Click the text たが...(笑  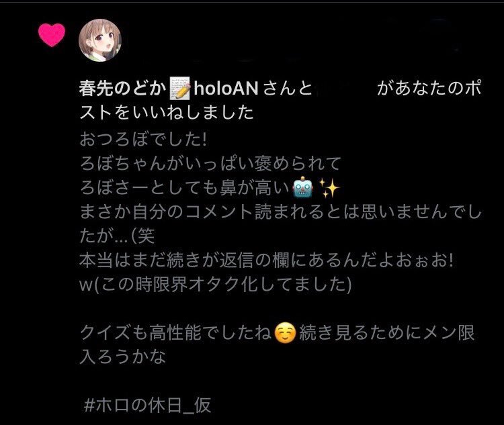[x=117, y=236]
